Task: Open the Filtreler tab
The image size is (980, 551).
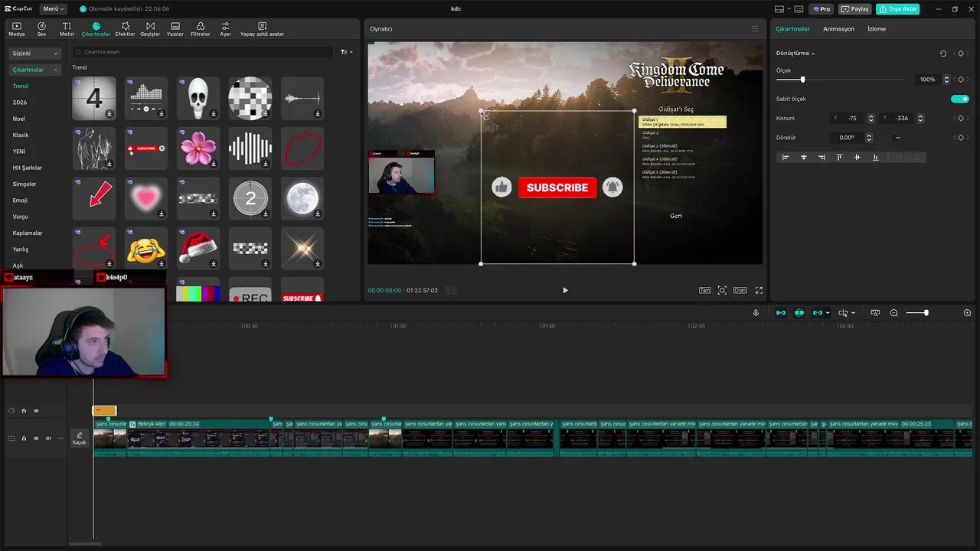Action: click(200, 29)
